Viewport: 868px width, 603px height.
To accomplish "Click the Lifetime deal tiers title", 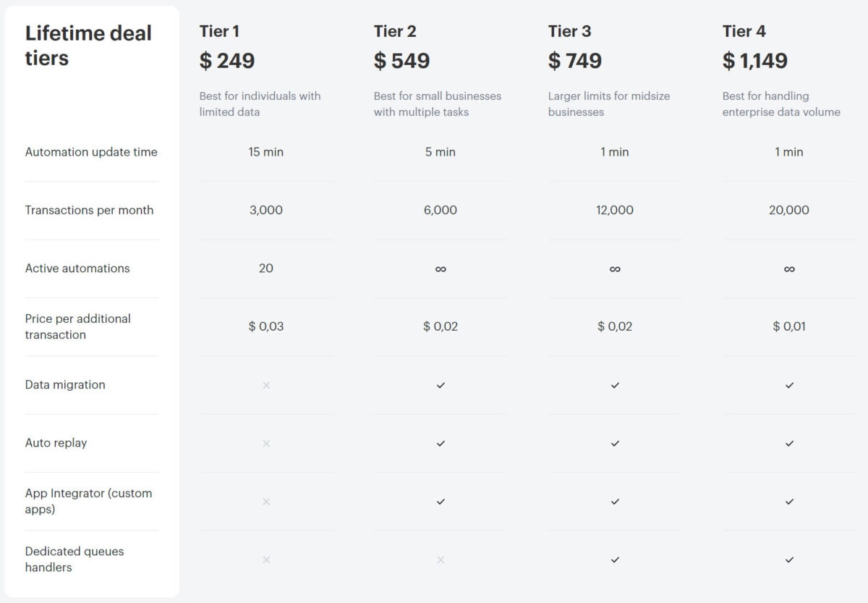I will [x=88, y=45].
